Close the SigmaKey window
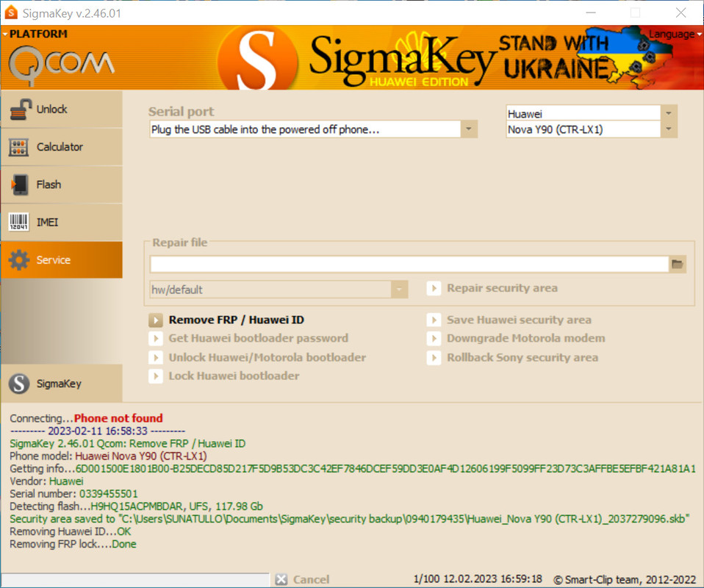Image resolution: width=704 pixels, height=588 pixels. pos(680,12)
